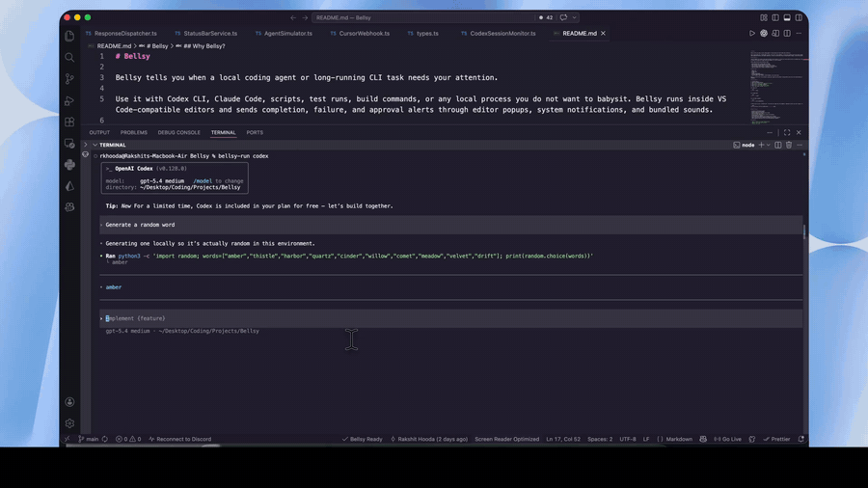Screen dimensions: 868x488
Task: Open the Run and Debug view
Action: click(69, 100)
